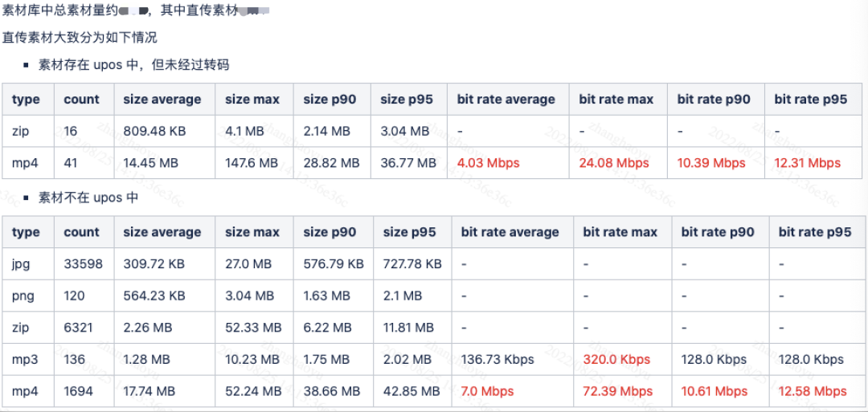Select "count" header in the second table
Image resolution: width=868 pixels, height=412 pixels.
pos(82,232)
